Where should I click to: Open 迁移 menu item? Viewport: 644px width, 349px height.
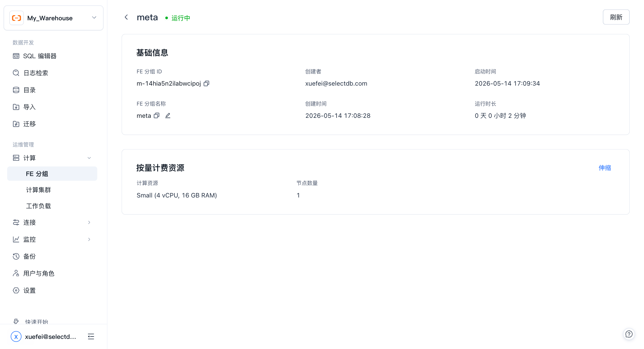click(52, 124)
